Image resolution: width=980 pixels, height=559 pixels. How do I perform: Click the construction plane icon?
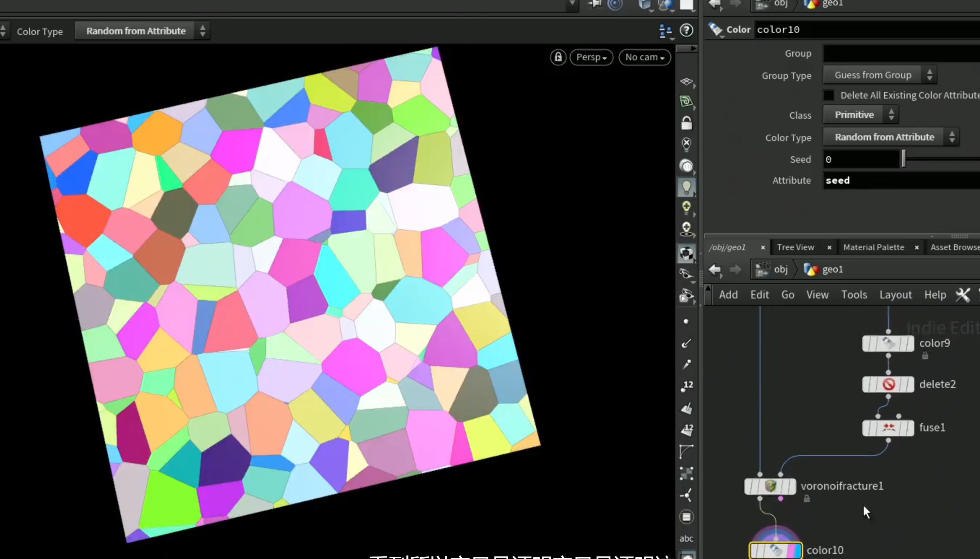tap(686, 101)
